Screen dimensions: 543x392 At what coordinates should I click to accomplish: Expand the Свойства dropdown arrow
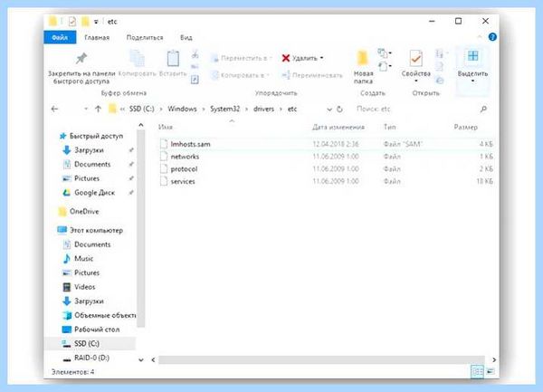tap(416, 81)
